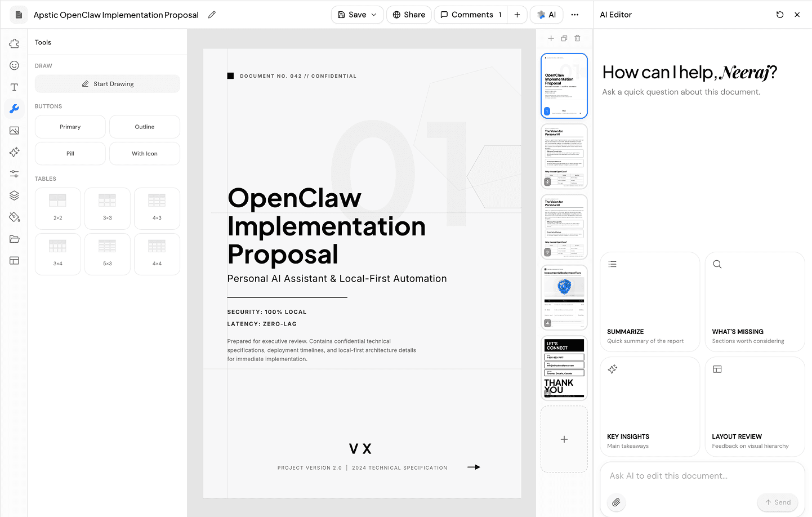The height and width of the screenshot is (517, 812).
Task: Open the emoji picker panel
Action: coord(14,65)
